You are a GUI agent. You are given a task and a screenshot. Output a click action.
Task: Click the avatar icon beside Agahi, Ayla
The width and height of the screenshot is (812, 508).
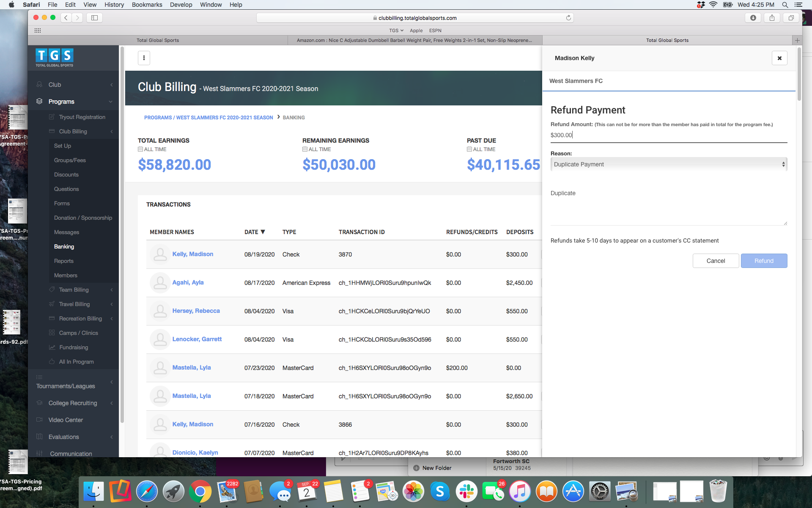[160, 283]
